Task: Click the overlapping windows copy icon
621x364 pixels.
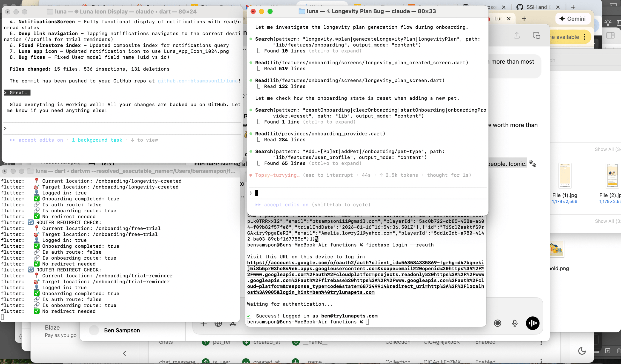Action: coord(536,35)
